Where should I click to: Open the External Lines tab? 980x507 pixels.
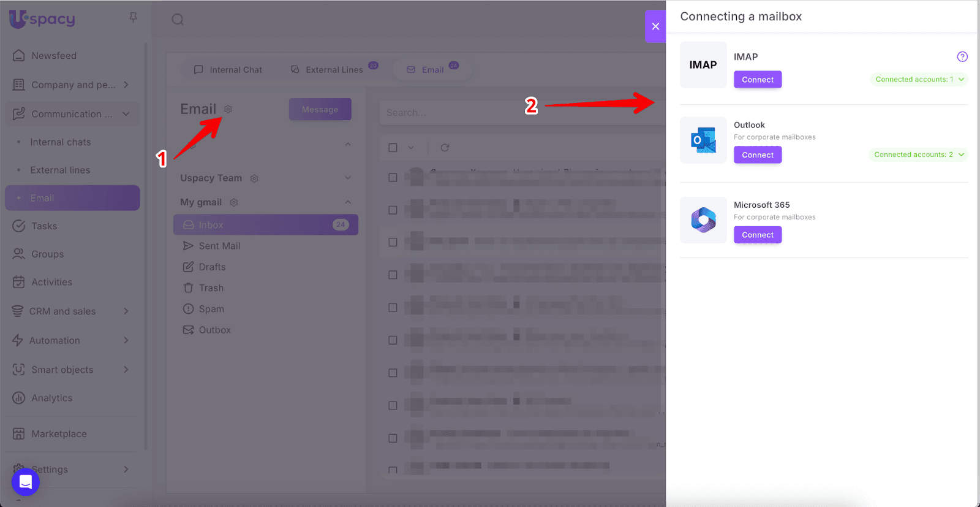click(x=328, y=70)
